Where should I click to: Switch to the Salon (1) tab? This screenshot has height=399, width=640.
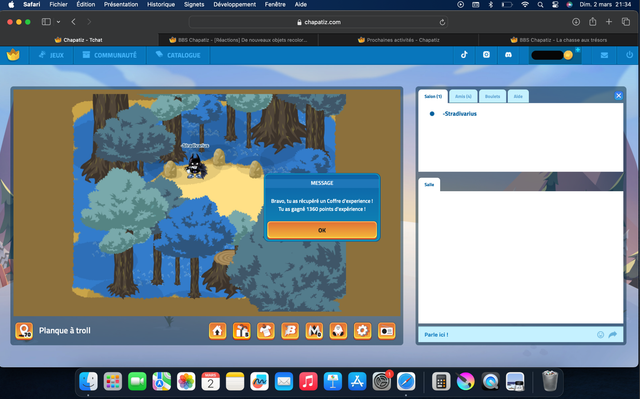click(433, 96)
